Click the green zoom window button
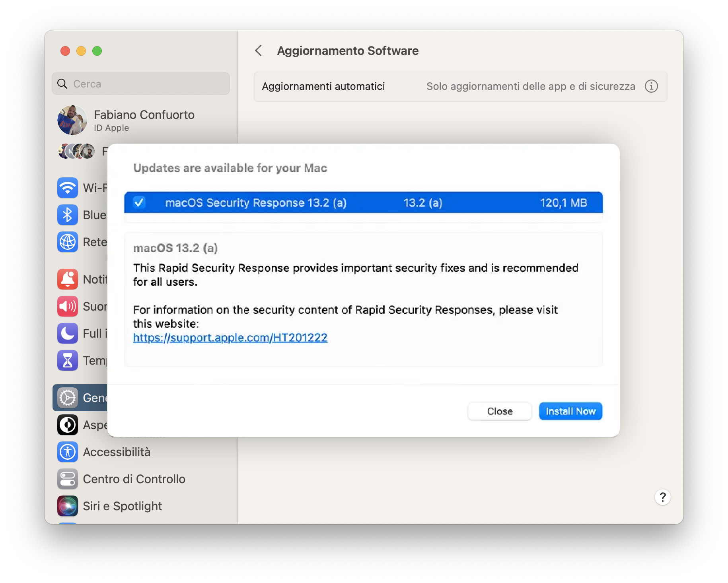The width and height of the screenshot is (728, 583). click(x=97, y=51)
